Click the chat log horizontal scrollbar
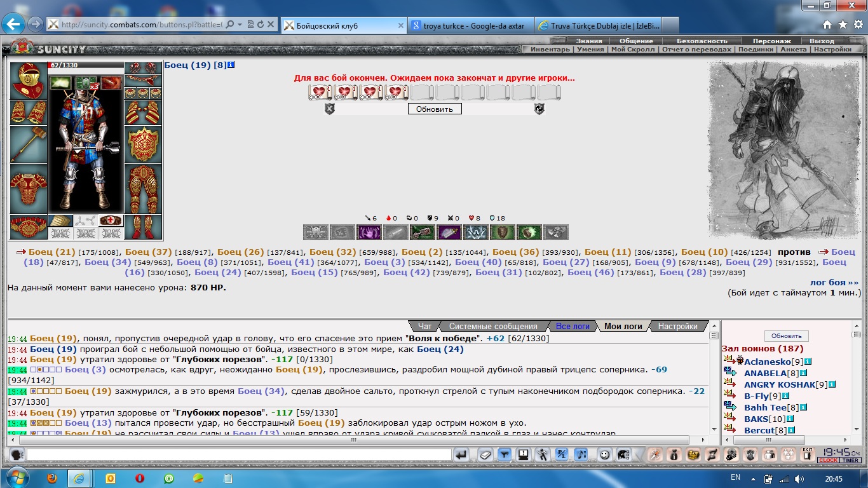This screenshot has width=868, height=488. click(x=355, y=440)
